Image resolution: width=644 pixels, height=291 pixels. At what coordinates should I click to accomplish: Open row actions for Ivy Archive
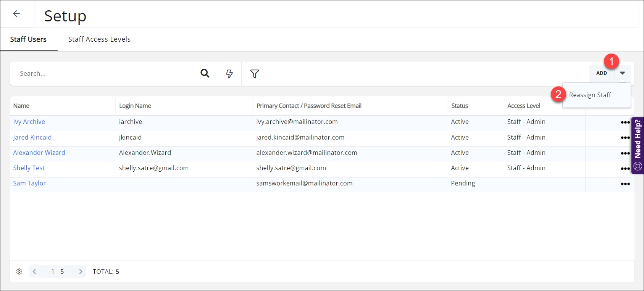[625, 122]
